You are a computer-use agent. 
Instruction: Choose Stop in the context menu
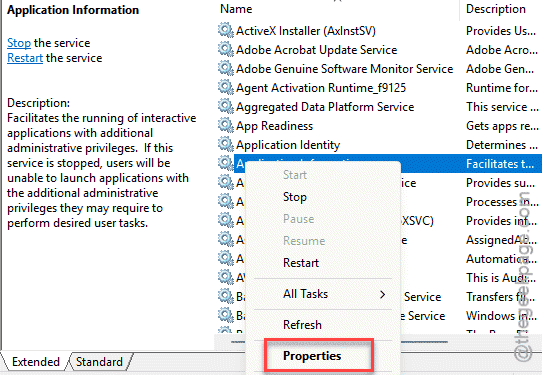(295, 197)
